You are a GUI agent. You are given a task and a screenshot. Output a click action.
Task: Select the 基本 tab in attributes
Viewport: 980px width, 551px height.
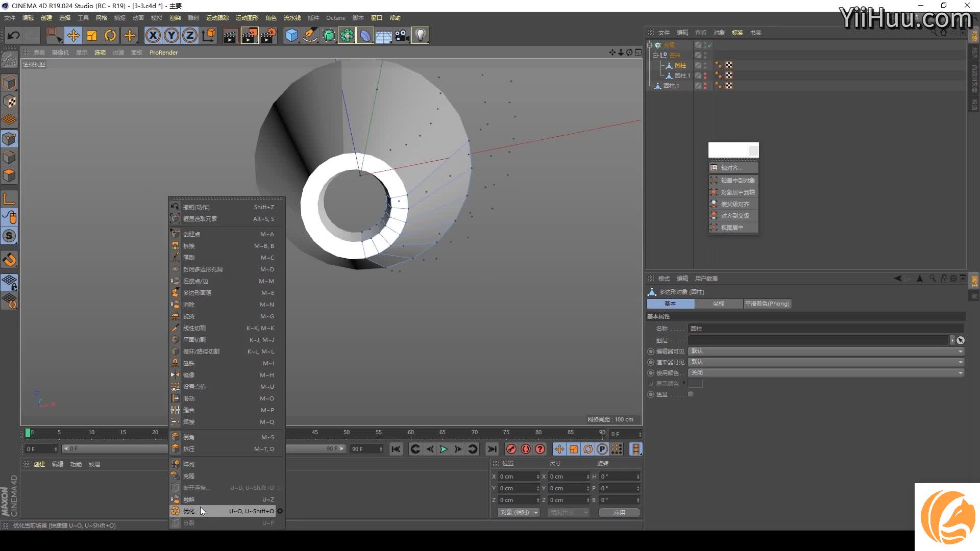[x=670, y=304]
